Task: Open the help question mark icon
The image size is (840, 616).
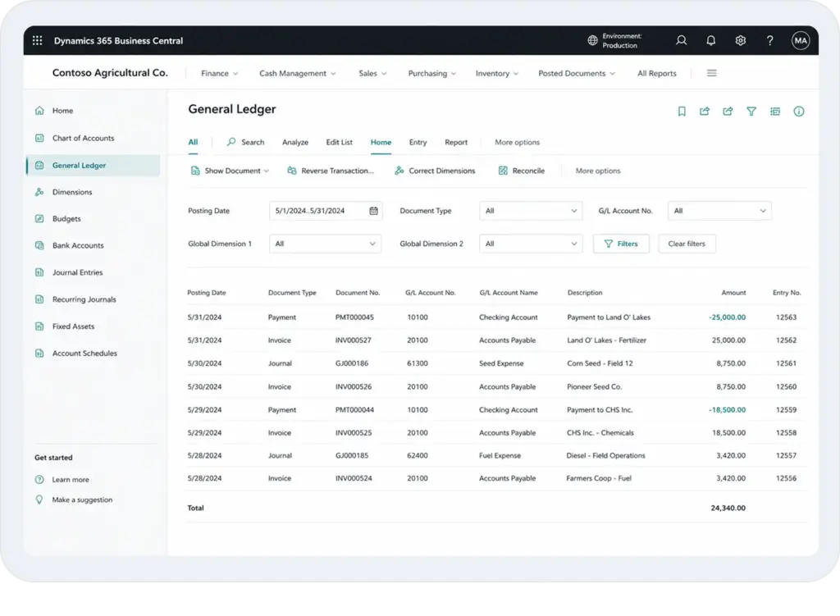Action: coord(769,41)
